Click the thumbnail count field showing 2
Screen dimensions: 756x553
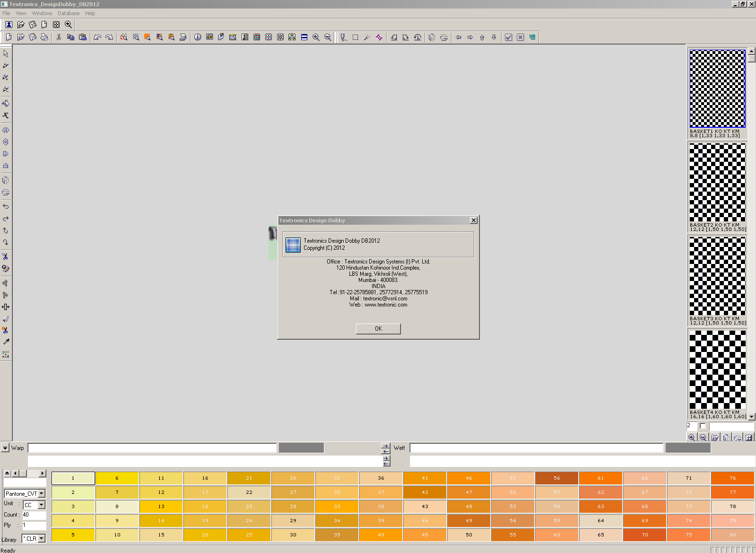click(x=691, y=426)
